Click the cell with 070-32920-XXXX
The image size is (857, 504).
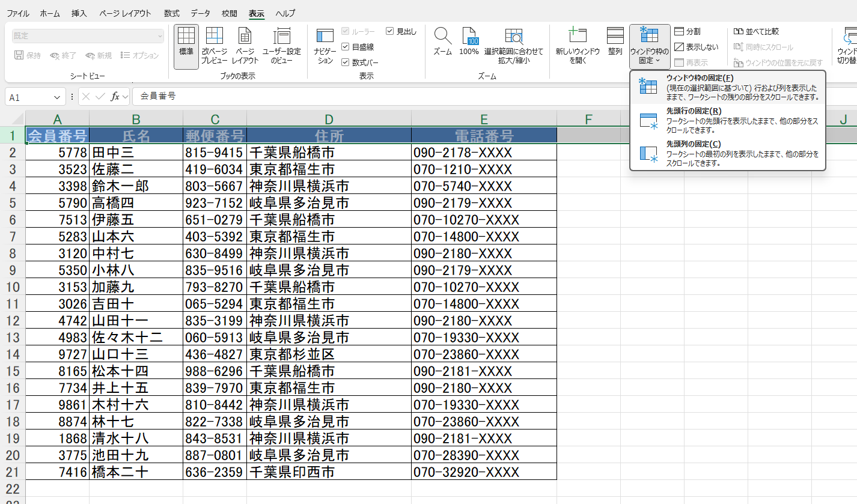pos(484,472)
